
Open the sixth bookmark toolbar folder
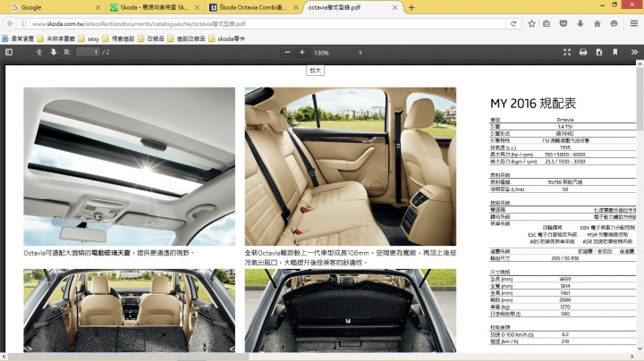186,38
